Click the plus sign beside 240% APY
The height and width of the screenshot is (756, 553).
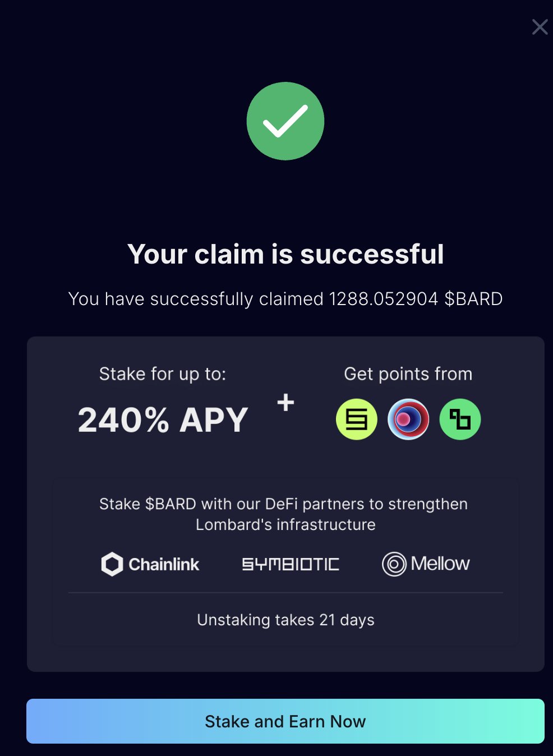click(285, 402)
